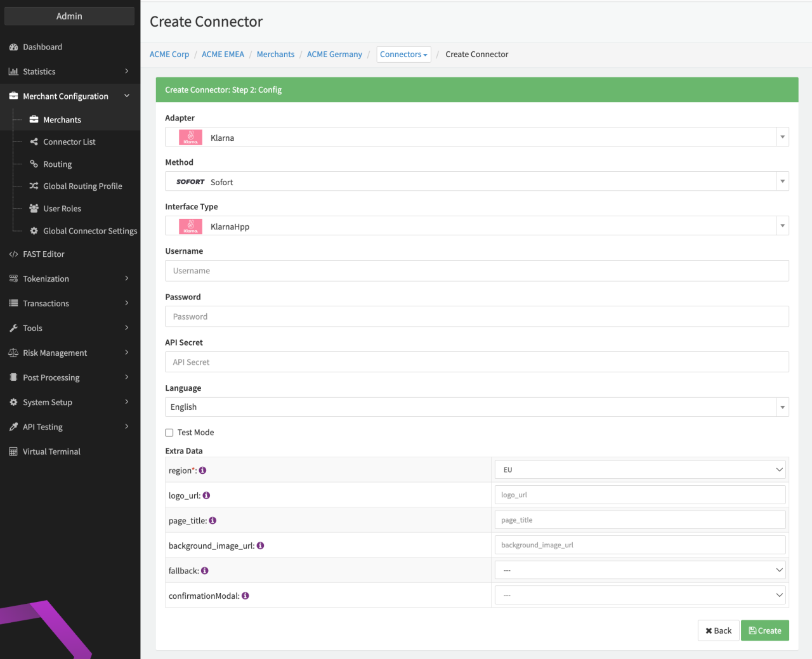Click the green Create button
Screen dimensions: 812x659
coord(764,630)
